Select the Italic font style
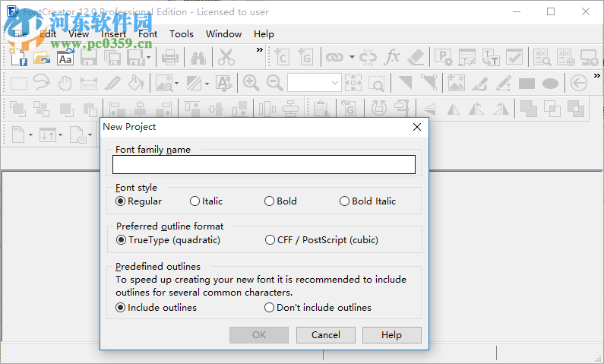This screenshot has height=364, width=604. tap(206, 201)
